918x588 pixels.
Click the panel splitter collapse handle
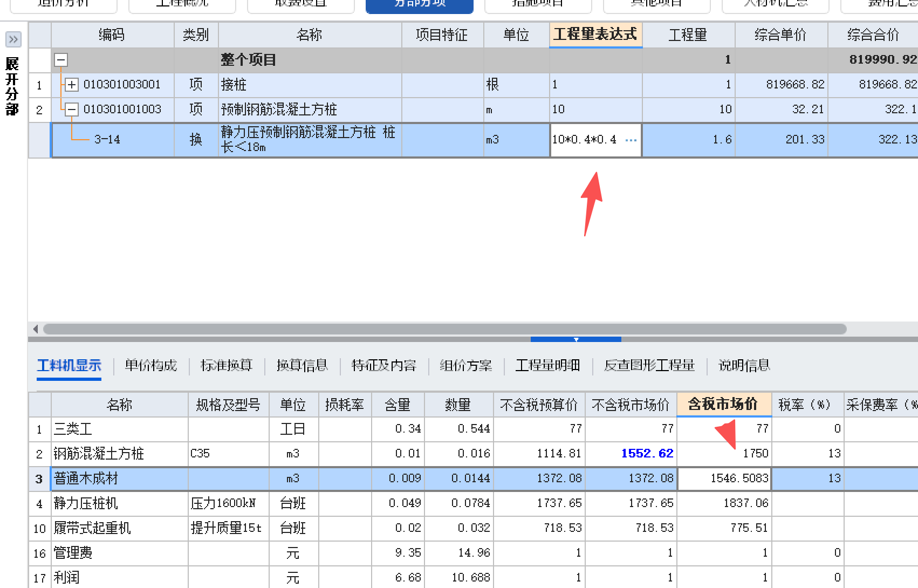576,339
